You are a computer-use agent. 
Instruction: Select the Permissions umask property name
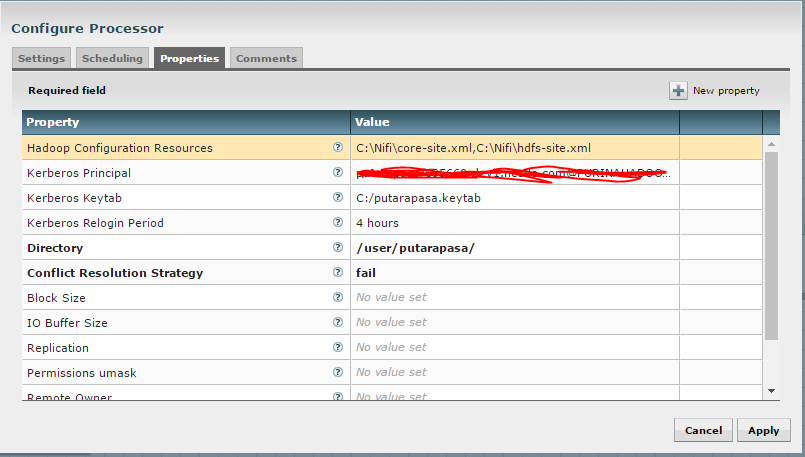tap(82, 373)
